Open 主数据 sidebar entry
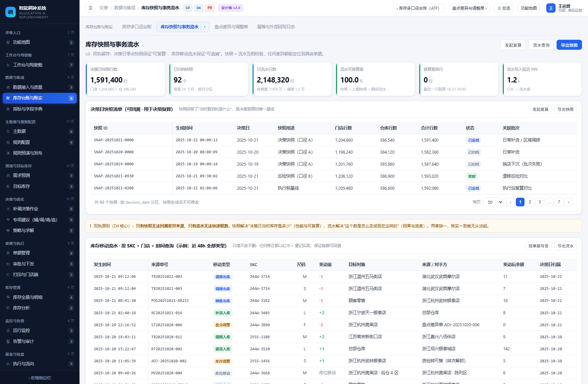 (40, 132)
